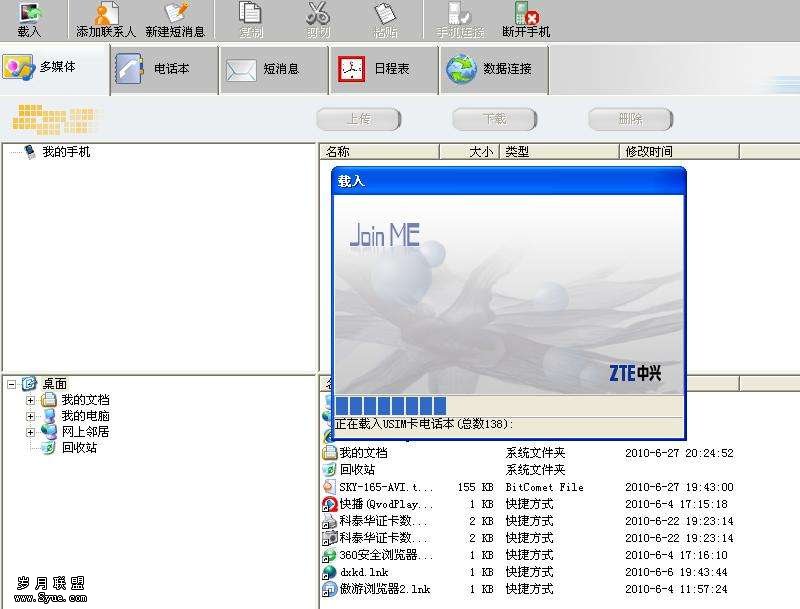The image size is (800, 609).
Task: Sort by the 大小 size column header
Action: coord(469,151)
